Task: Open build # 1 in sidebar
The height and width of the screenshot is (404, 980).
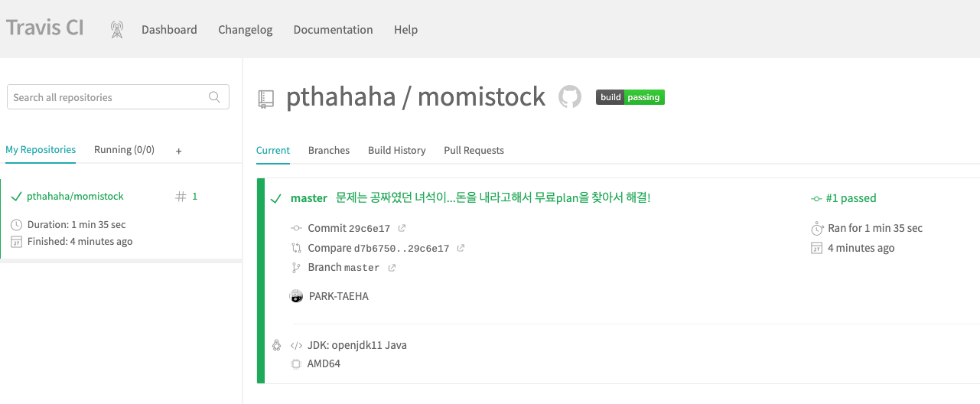Action: pos(194,197)
